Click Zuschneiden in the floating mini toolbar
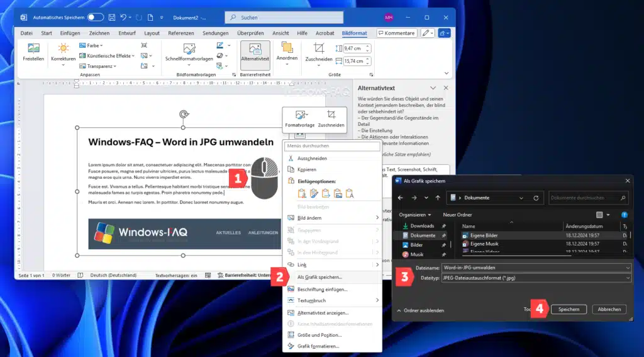The height and width of the screenshot is (357, 644). (331, 119)
